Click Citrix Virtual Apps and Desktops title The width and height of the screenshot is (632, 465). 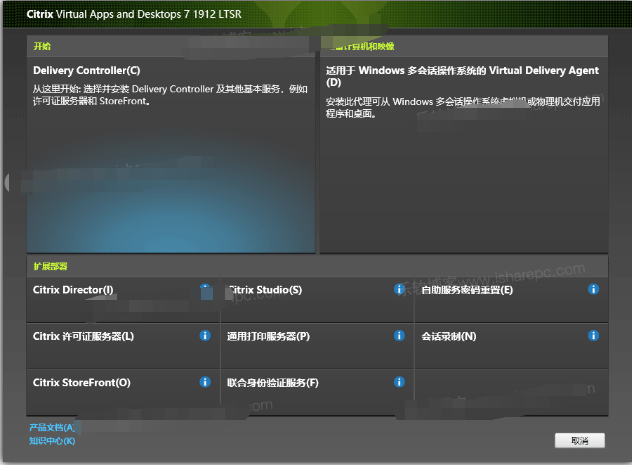click(x=134, y=14)
